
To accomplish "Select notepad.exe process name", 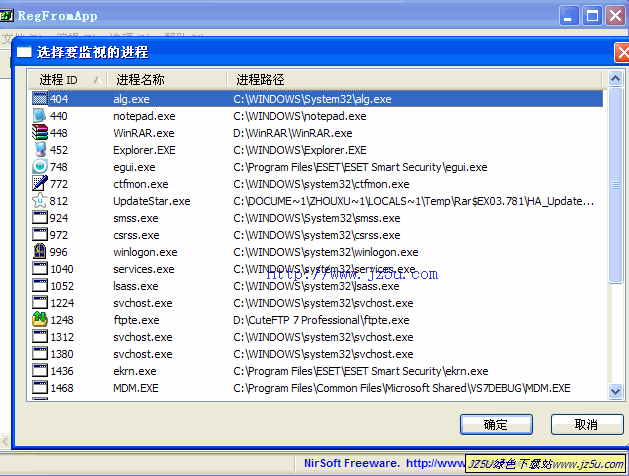I will click(144, 116).
